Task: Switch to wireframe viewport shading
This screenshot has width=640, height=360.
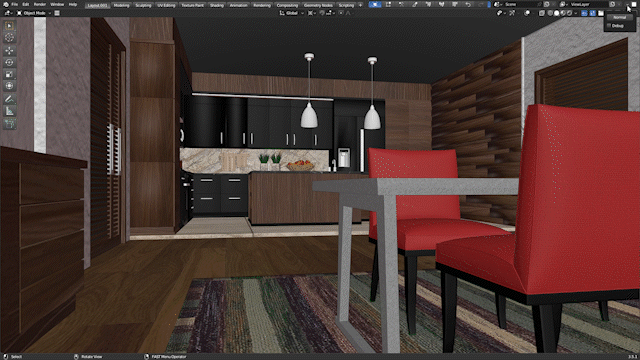Action: click(549, 13)
